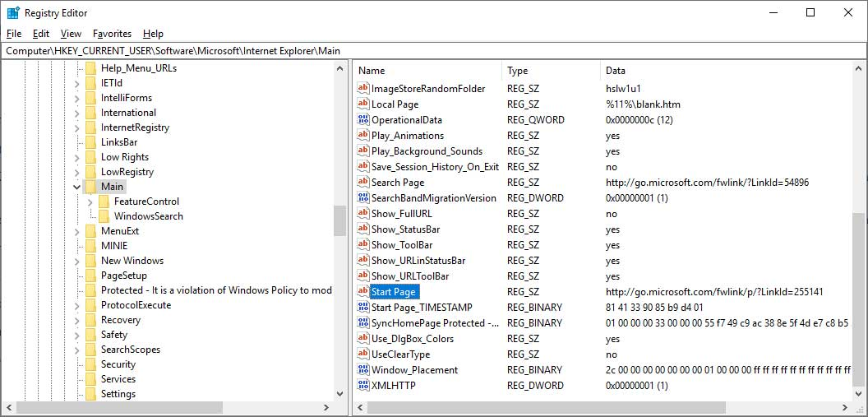This screenshot has height=417, width=868.
Task: Expand the IETld key
Action: [77, 83]
